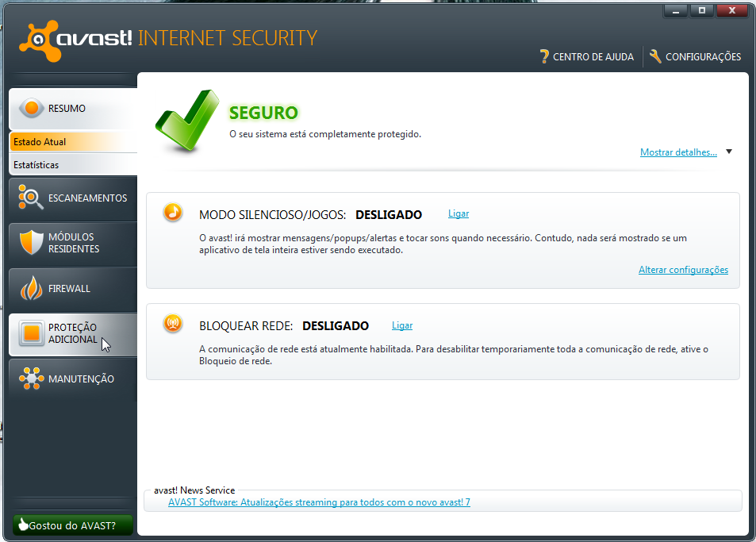Click the Modo Silencioso music note icon
The width and height of the screenshot is (756, 542).
pos(172,213)
